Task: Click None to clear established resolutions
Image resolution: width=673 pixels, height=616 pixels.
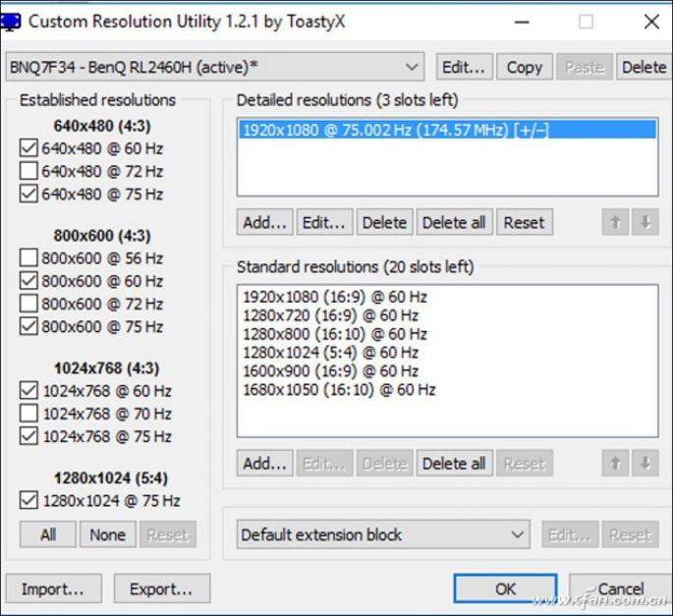Action: coord(108,534)
